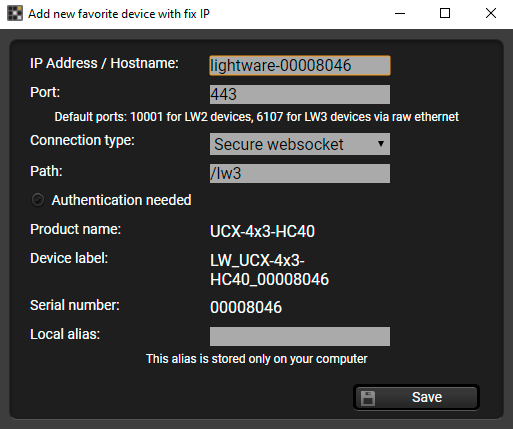The image size is (513, 430).
Task: Click the LW_UCX-4x3-HC40_00008046 device label
Action: click(269, 270)
